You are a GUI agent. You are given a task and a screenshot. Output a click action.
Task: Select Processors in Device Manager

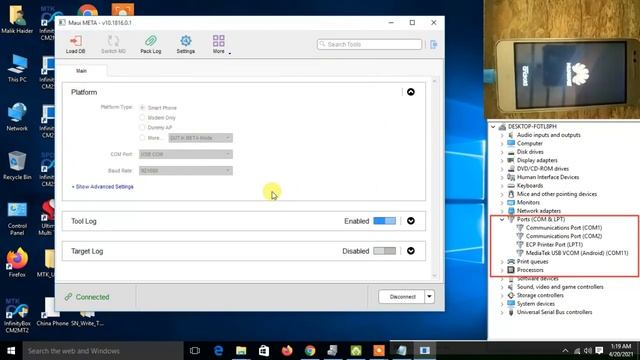(x=530, y=270)
